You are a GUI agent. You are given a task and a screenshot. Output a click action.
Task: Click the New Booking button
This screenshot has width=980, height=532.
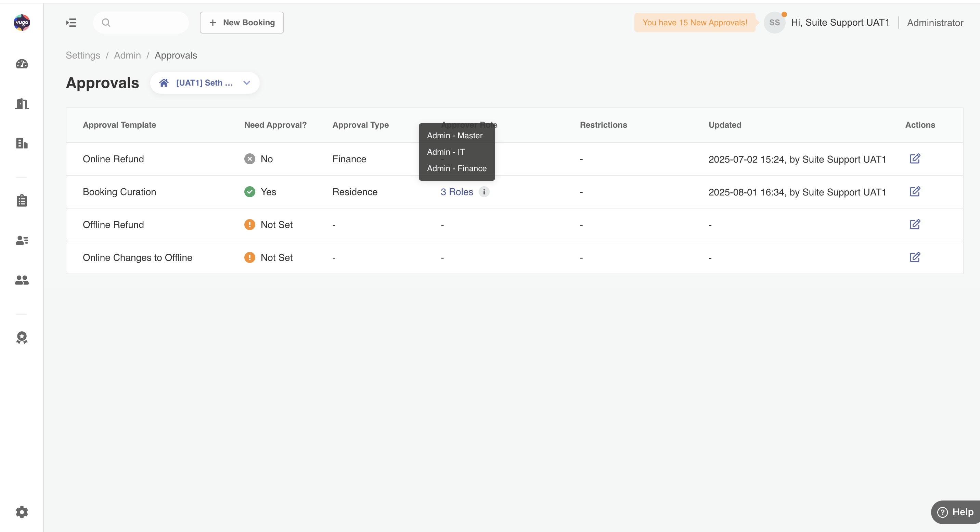pyautogui.click(x=242, y=23)
